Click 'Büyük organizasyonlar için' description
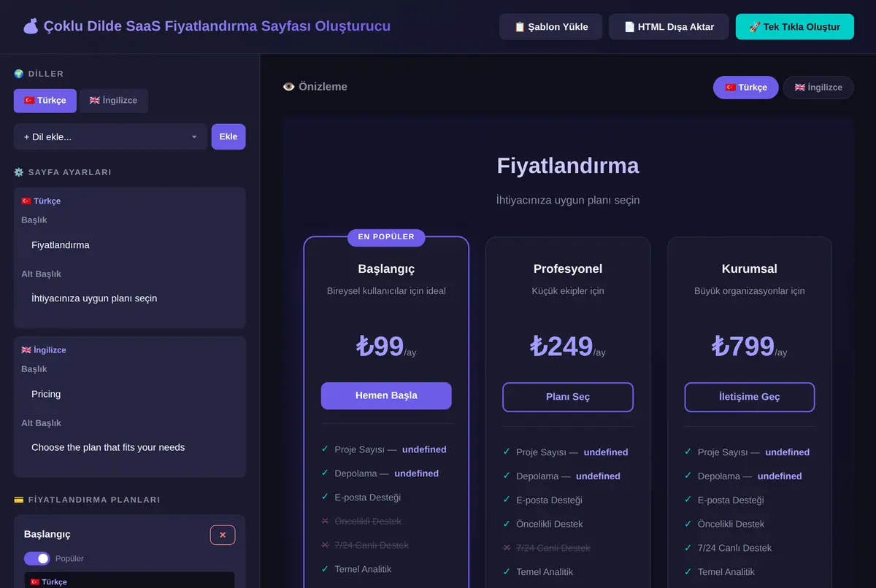876x588 pixels. click(x=750, y=291)
